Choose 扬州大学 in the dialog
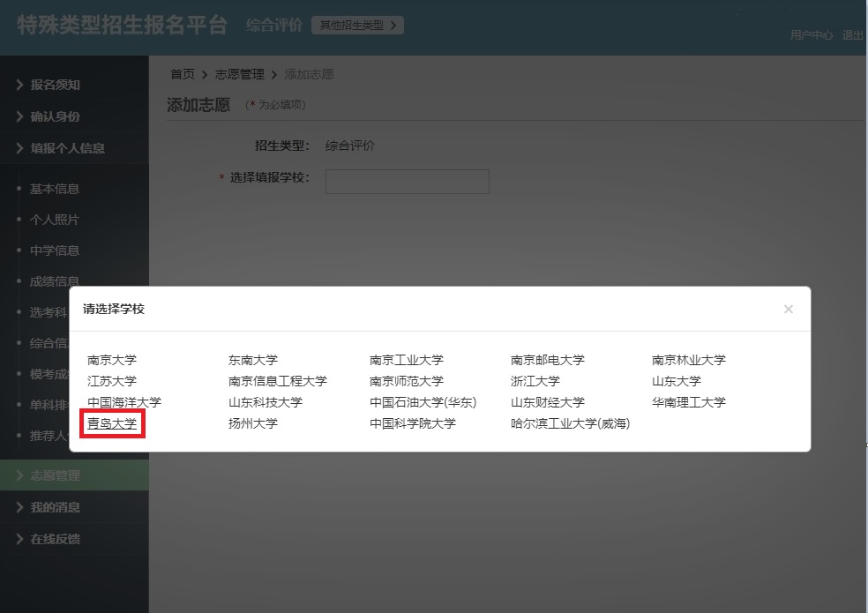868x613 pixels. pyautogui.click(x=253, y=423)
